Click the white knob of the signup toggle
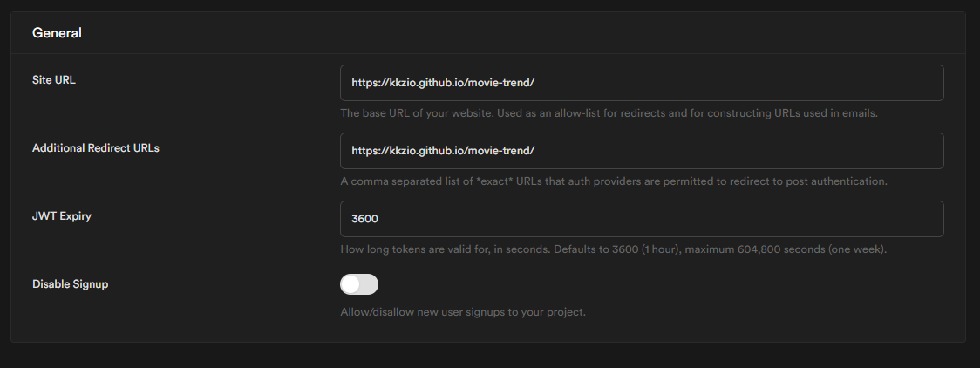The height and width of the screenshot is (368, 980). [x=350, y=284]
